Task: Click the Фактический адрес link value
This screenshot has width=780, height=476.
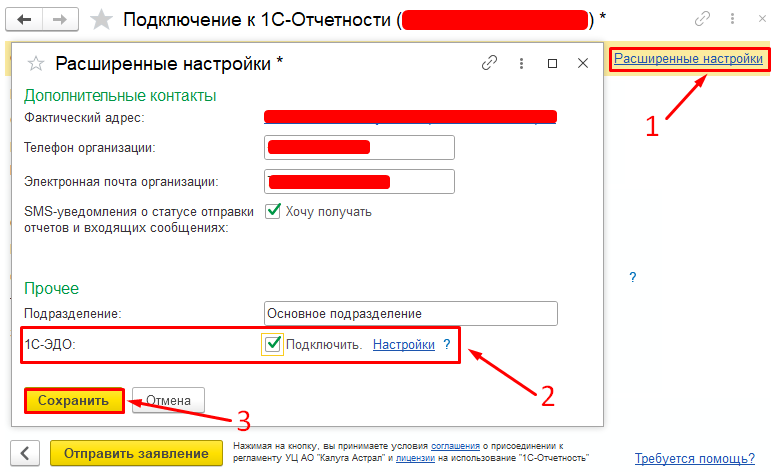Action: [410, 117]
